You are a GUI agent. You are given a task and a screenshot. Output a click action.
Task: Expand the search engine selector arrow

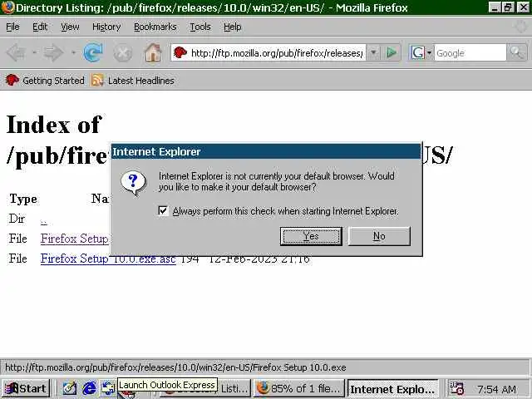(x=429, y=53)
